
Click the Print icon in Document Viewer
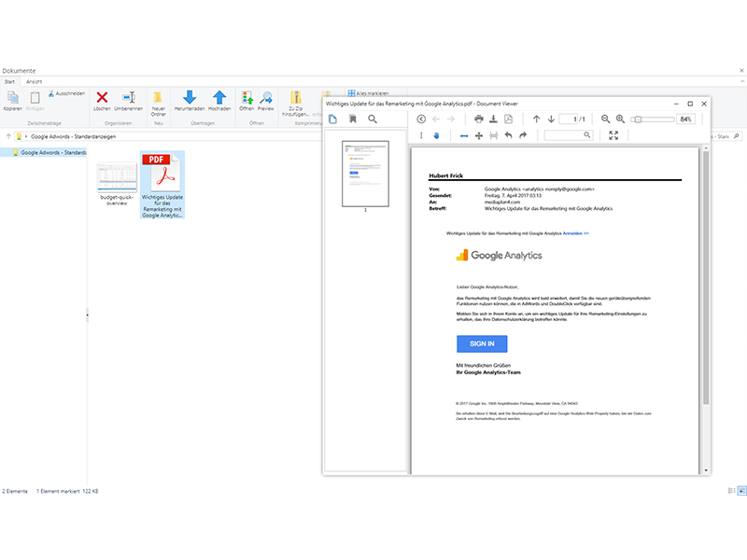[x=479, y=119]
